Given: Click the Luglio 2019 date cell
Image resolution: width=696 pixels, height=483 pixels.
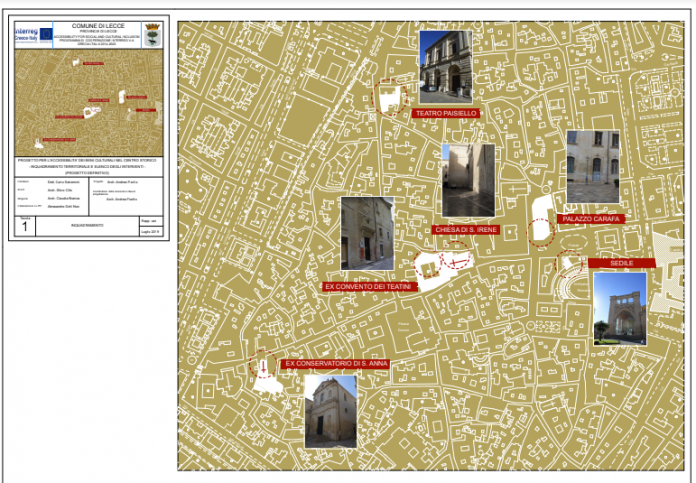Looking at the screenshot, I should click(x=150, y=232).
